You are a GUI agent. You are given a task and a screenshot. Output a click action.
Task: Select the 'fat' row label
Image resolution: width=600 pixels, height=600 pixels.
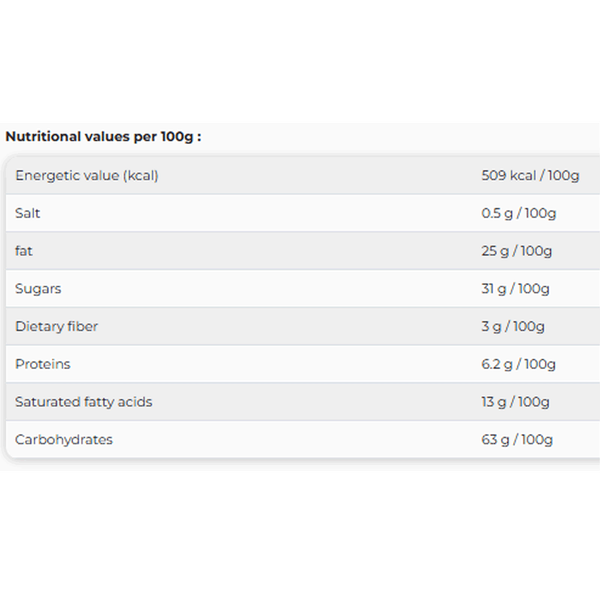[24, 251]
